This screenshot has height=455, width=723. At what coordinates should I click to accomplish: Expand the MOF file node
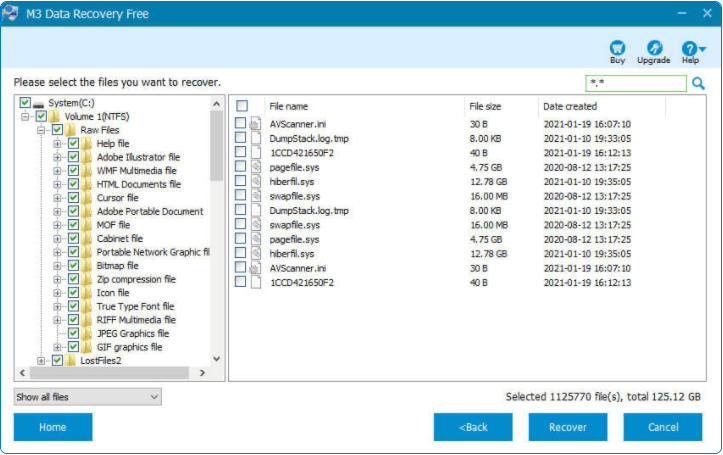[57, 225]
